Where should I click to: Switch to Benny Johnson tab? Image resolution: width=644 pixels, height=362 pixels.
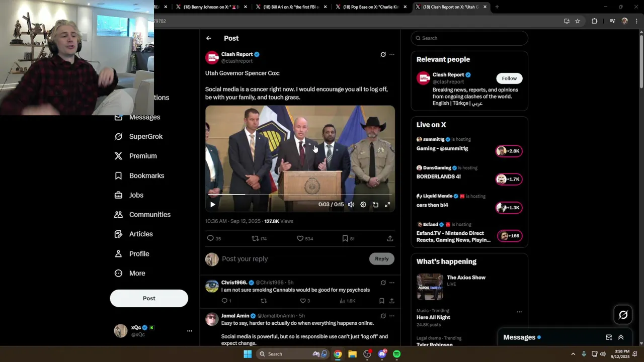[x=210, y=7]
